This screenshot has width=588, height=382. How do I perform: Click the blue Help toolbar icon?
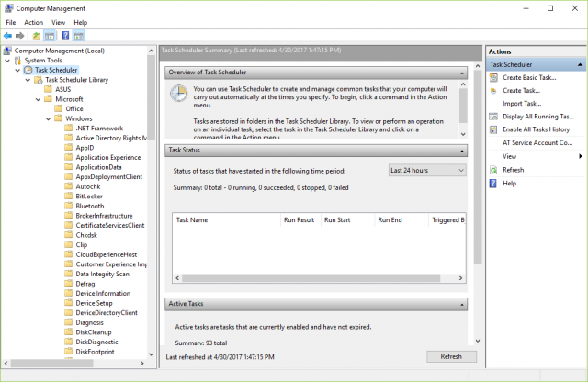point(65,35)
